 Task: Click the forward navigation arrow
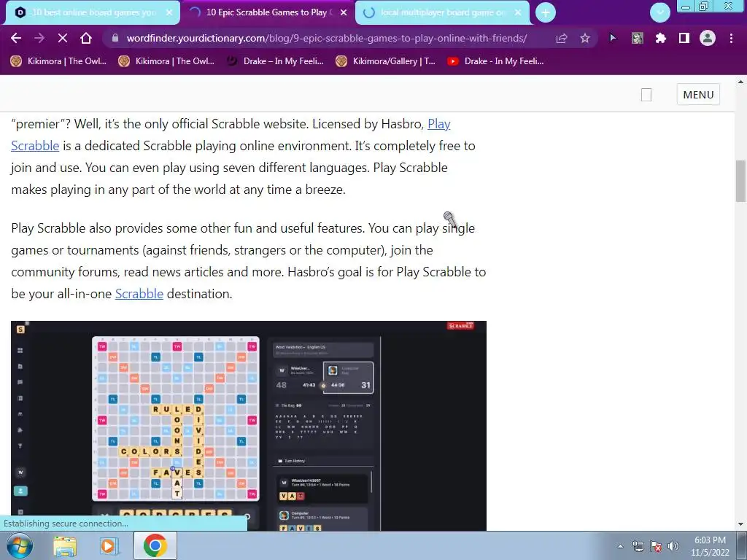[39, 38]
